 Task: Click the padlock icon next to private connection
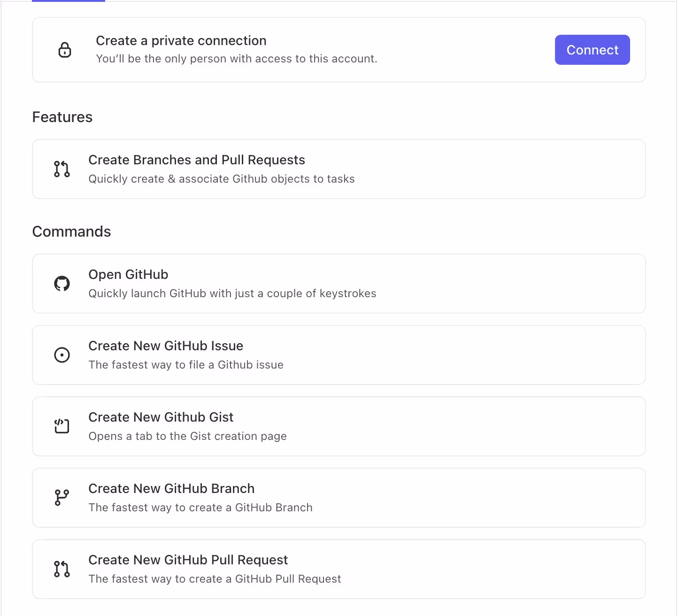coord(64,49)
